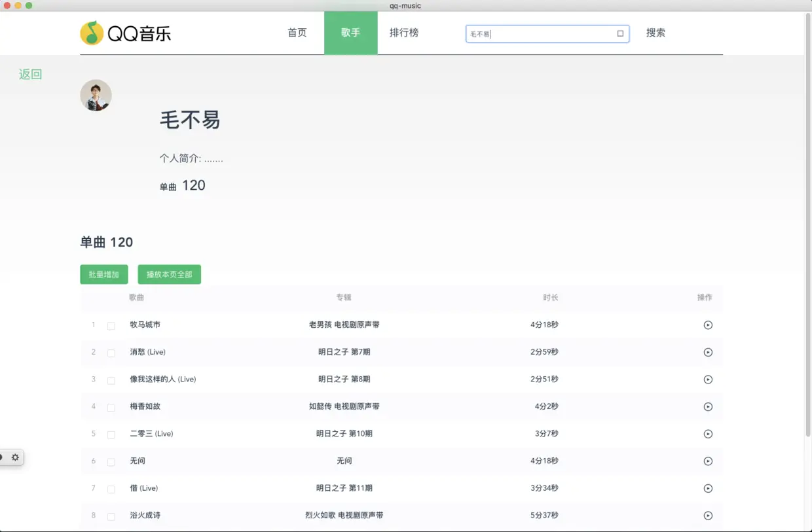Screen dimensions: 812x532
Task: Click the 操作 column header
Action: (x=705, y=298)
